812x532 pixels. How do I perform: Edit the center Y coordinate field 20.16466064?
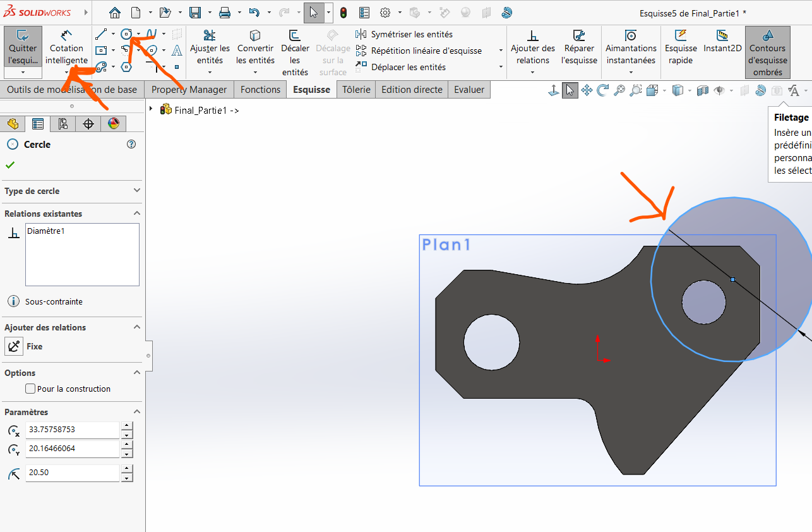pos(73,449)
